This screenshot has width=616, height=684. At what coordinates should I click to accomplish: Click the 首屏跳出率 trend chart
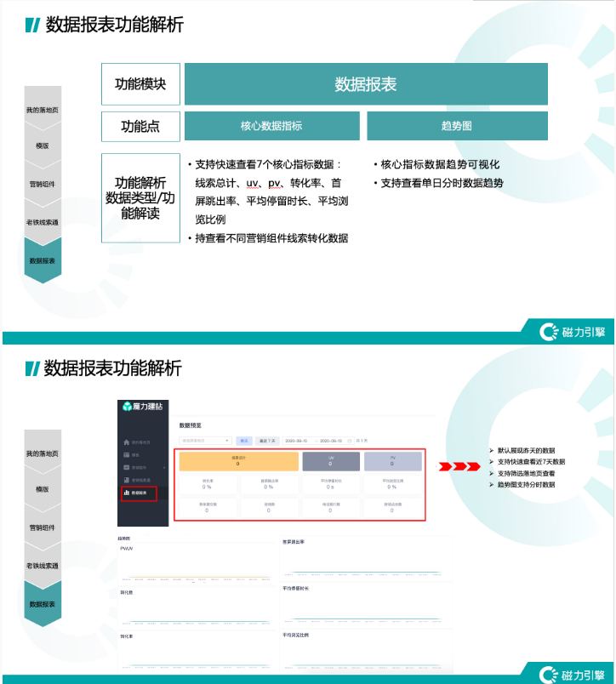tap(366, 559)
